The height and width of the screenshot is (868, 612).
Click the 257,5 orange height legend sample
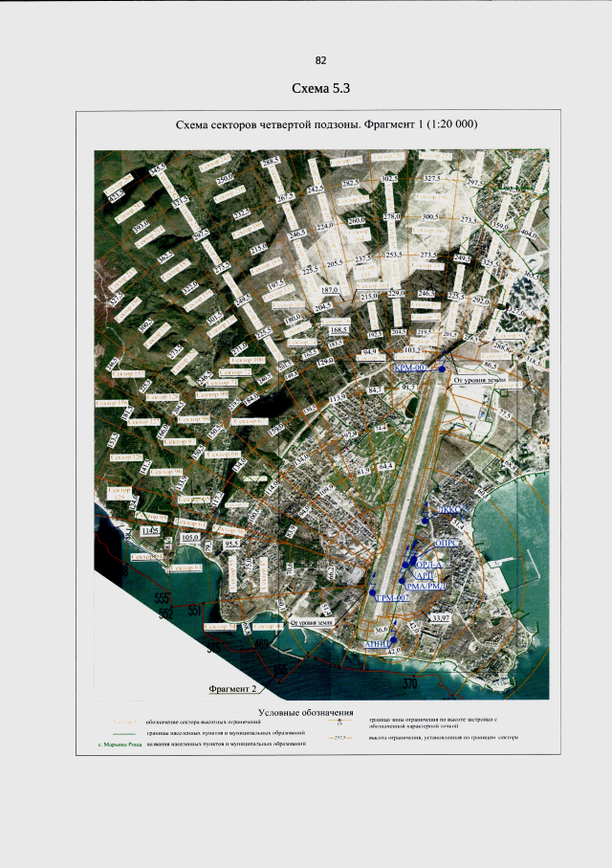[x=340, y=738]
